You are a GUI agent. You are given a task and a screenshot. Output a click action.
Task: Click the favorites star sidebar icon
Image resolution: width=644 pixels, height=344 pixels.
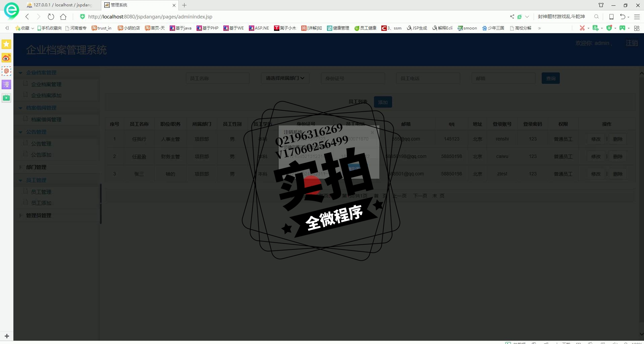click(x=6, y=44)
